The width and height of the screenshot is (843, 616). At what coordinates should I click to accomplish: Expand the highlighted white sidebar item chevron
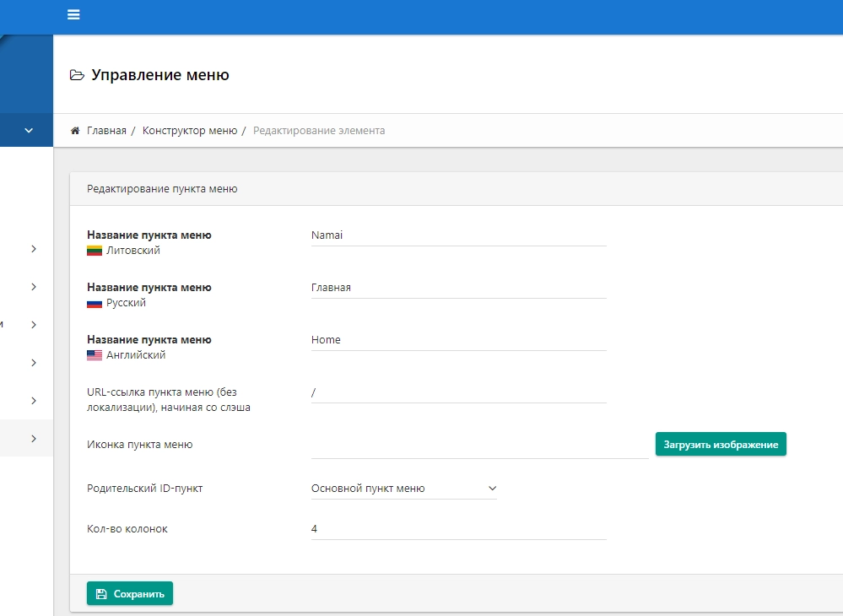pos(34,439)
